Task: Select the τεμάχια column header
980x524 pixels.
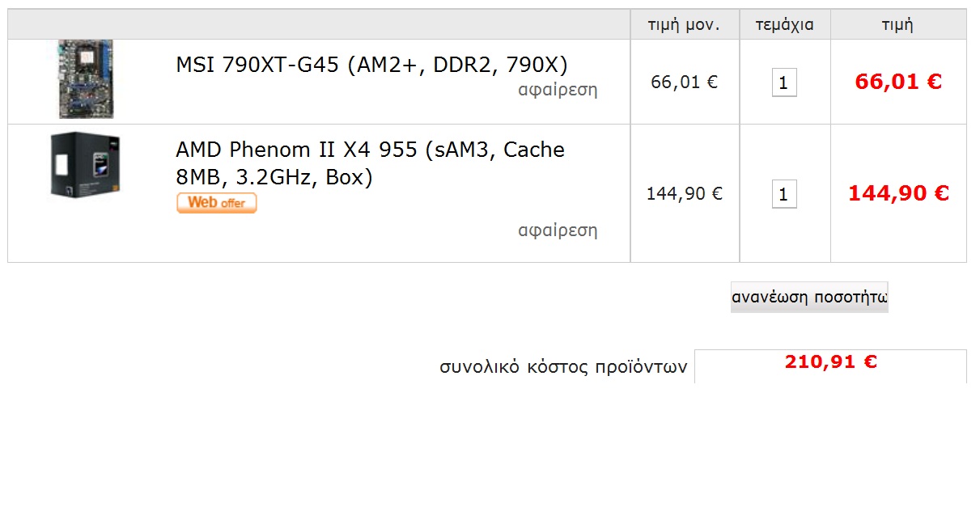Action: click(785, 24)
